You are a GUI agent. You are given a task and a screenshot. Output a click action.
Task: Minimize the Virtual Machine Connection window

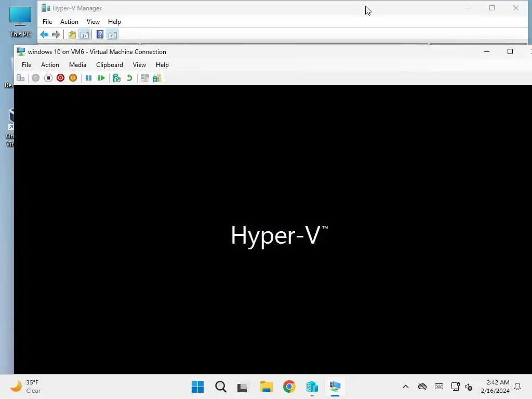(x=486, y=51)
